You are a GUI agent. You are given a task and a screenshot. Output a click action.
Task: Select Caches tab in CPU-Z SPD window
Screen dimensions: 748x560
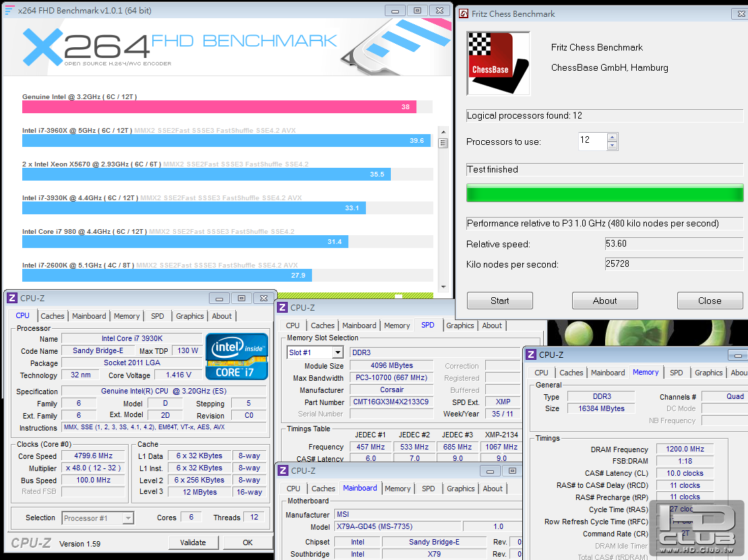point(323,325)
